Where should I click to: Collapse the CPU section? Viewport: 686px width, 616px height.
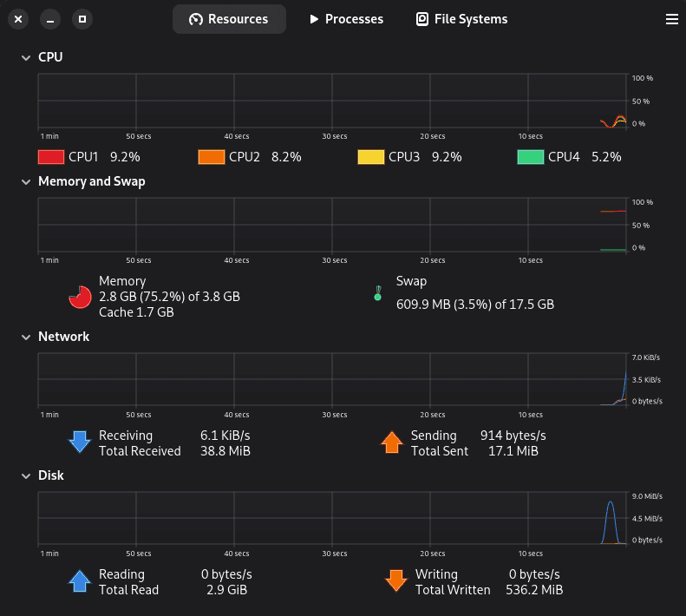click(25, 57)
